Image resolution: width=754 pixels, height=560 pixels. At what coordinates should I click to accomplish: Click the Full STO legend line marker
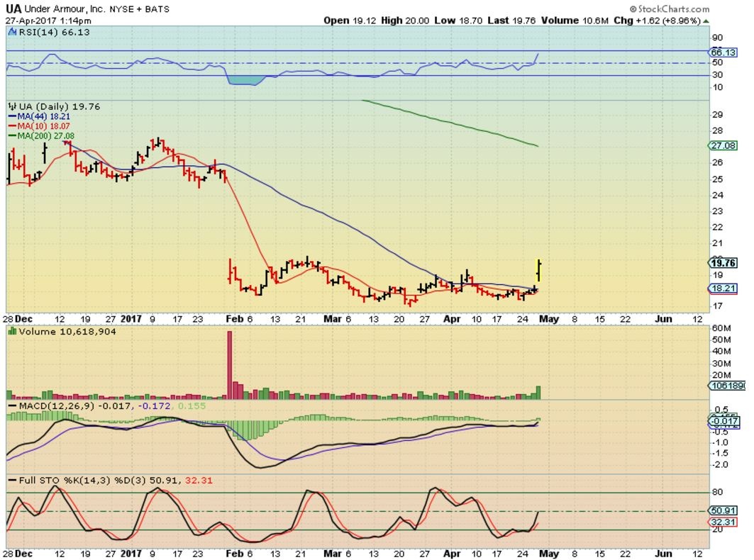click(12, 480)
